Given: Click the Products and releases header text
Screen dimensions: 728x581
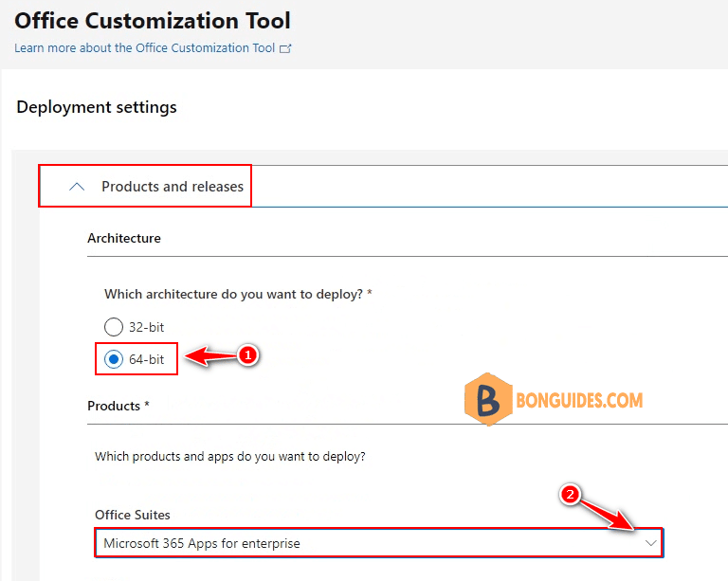Looking at the screenshot, I should click(x=173, y=187).
